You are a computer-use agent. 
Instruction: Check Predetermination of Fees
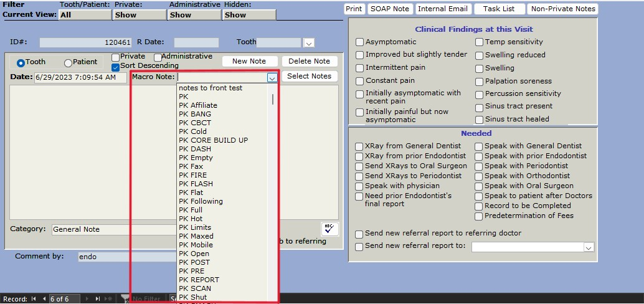(479, 216)
